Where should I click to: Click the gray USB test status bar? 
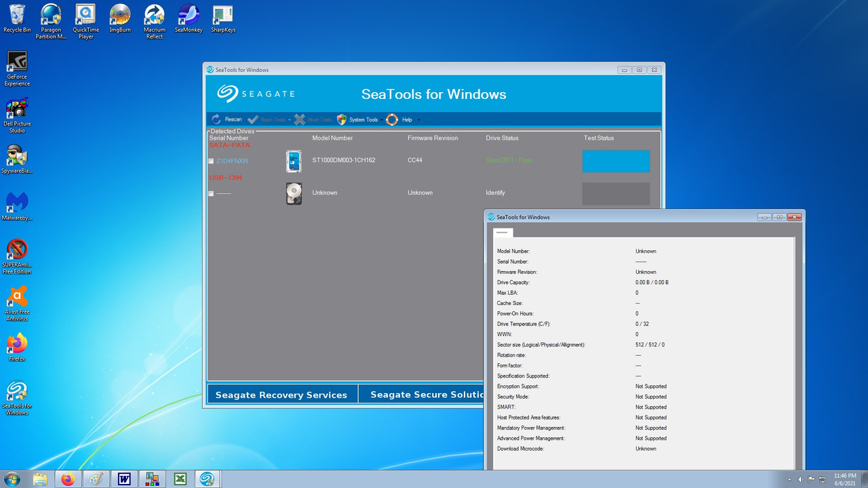pos(616,194)
